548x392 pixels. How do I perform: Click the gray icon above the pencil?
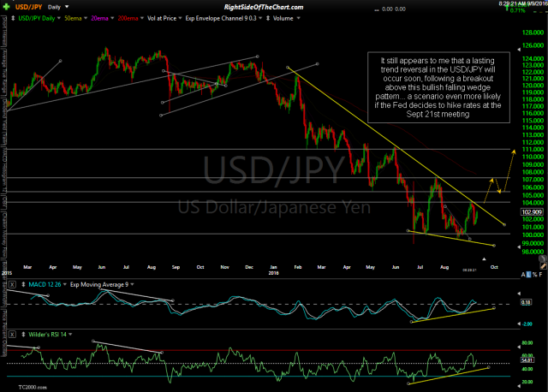(x=542, y=258)
